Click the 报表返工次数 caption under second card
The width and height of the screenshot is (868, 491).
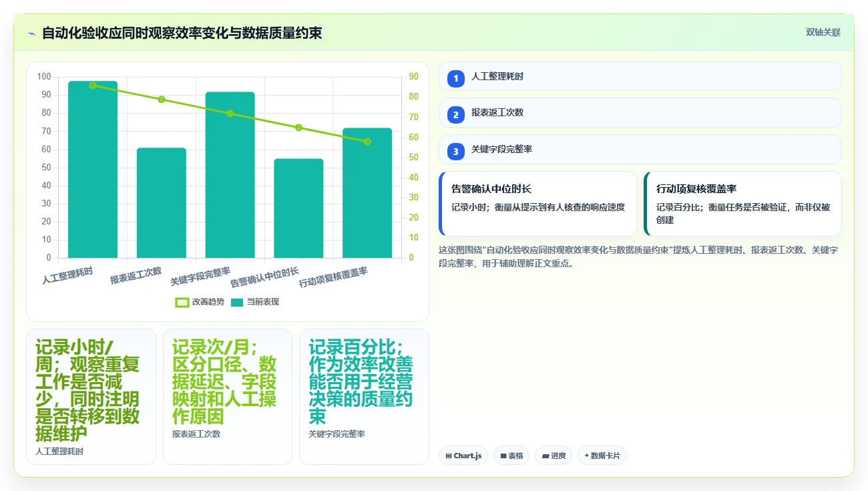(x=196, y=434)
